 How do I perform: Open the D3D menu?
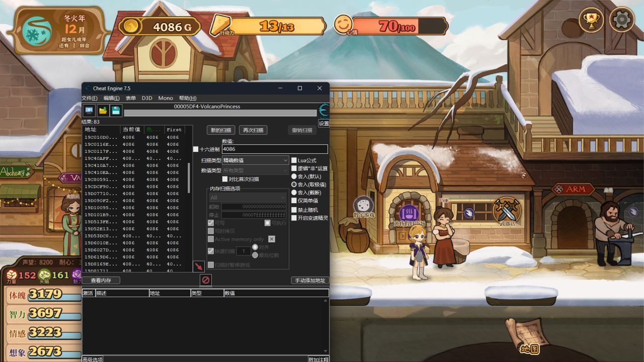point(146,98)
